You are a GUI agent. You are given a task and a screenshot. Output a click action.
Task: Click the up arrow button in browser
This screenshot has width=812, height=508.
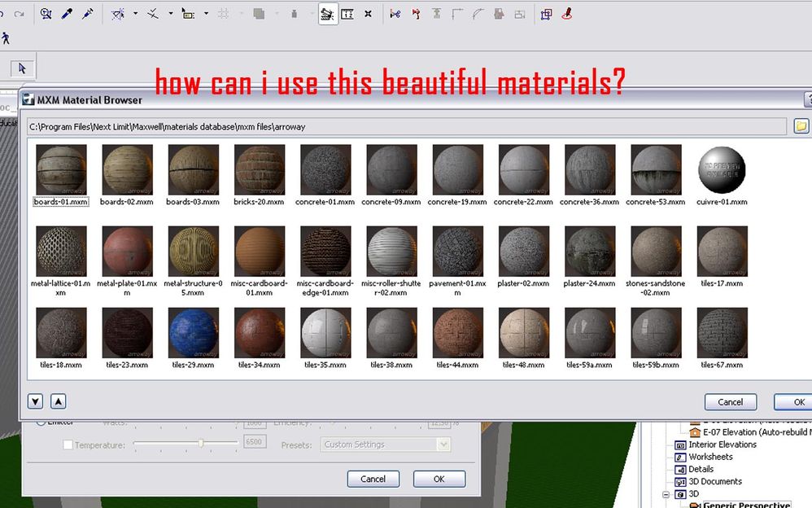[58, 401]
